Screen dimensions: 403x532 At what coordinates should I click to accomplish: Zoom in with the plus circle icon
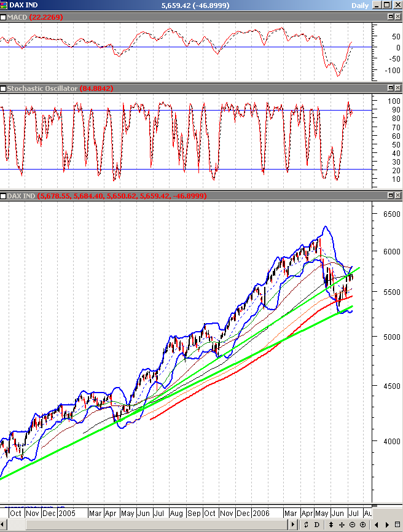pyautogui.click(x=362, y=525)
